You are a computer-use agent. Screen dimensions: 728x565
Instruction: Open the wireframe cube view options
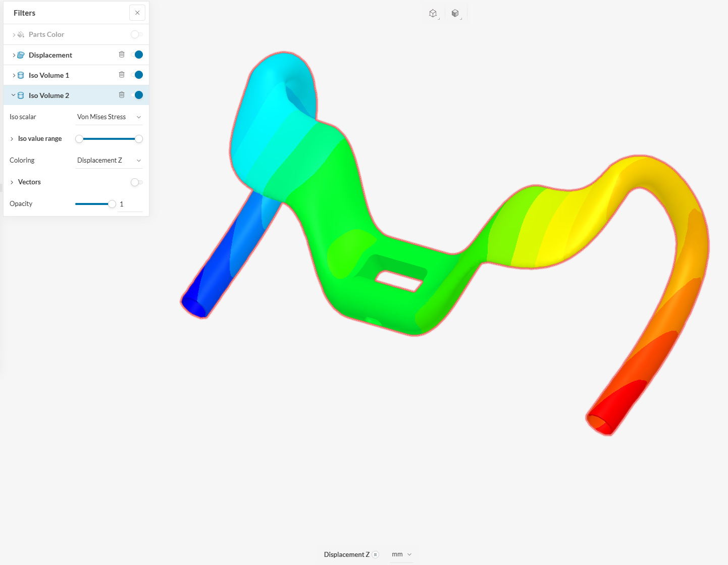433,14
